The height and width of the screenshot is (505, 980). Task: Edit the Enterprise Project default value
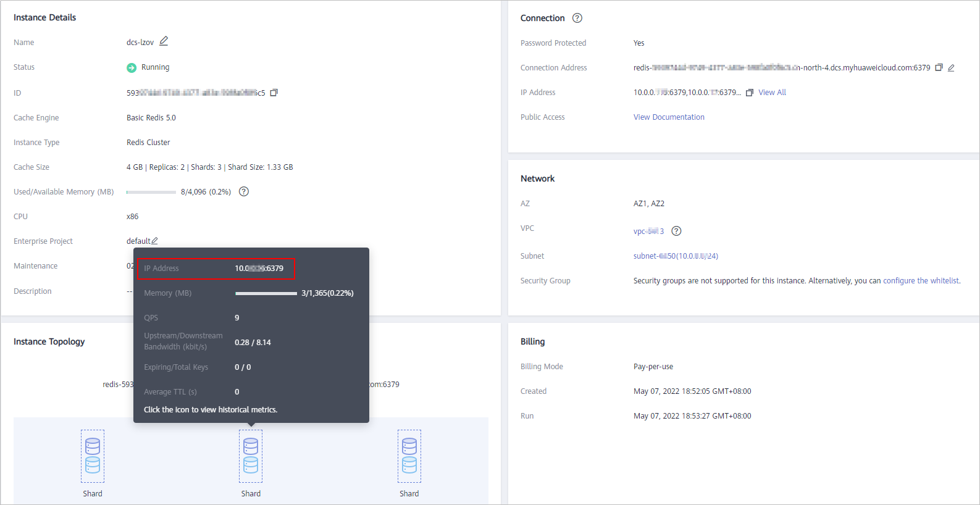(154, 241)
